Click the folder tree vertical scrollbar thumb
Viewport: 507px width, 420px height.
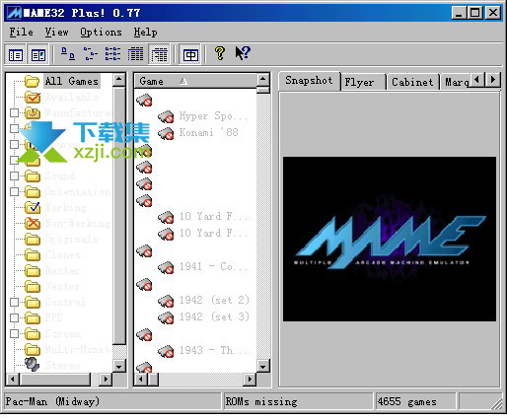click(118, 216)
